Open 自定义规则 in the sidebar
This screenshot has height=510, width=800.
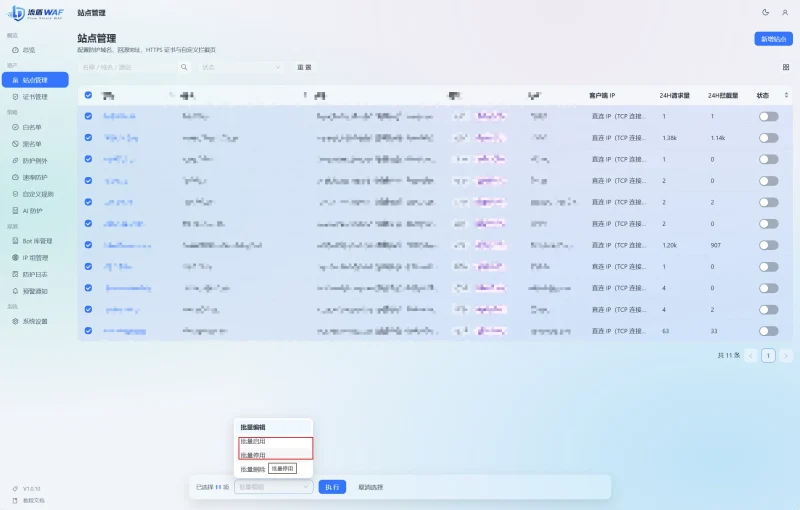[x=35, y=194]
